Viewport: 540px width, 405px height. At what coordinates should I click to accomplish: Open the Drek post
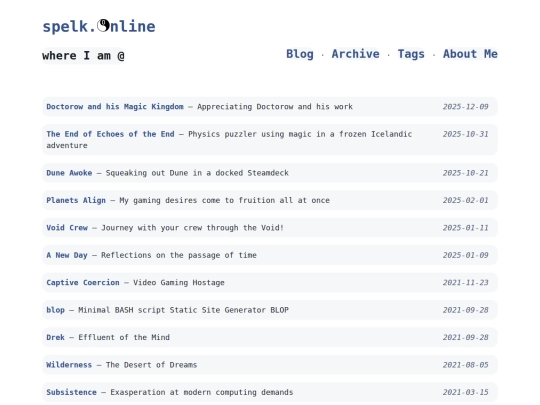pyautogui.click(x=55, y=337)
